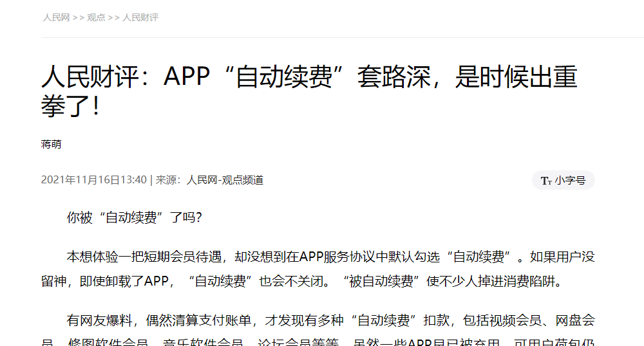Image resolution: width=644 pixels, height=346 pixels.
Task: Click the source link 人民网-观点频道
Action: pos(225,180)
